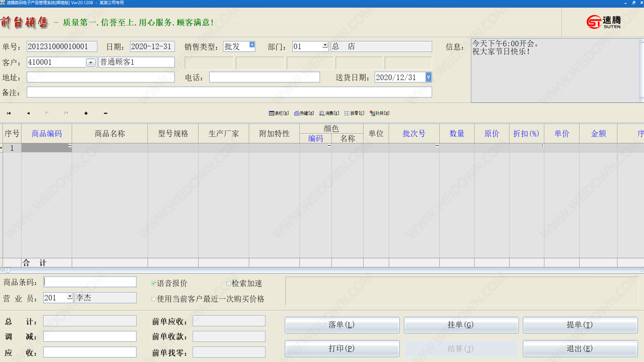Click the 电话 input field

click(265, 77)
